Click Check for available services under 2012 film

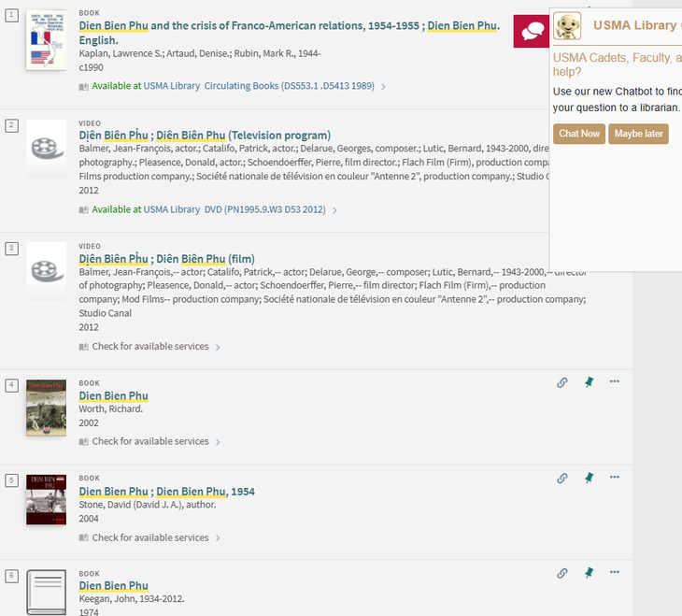pos(150,346)
